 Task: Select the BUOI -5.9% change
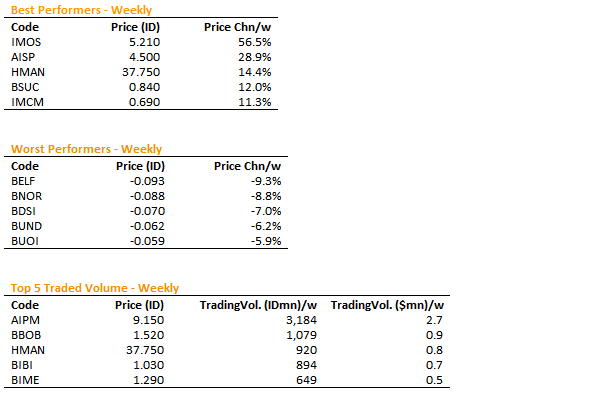point(266,241)
